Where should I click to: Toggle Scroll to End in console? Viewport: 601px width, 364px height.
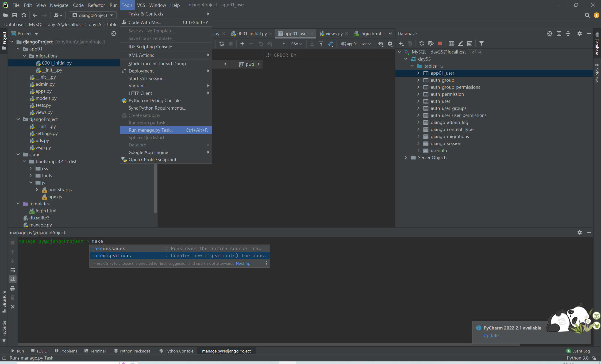point(13,279)
